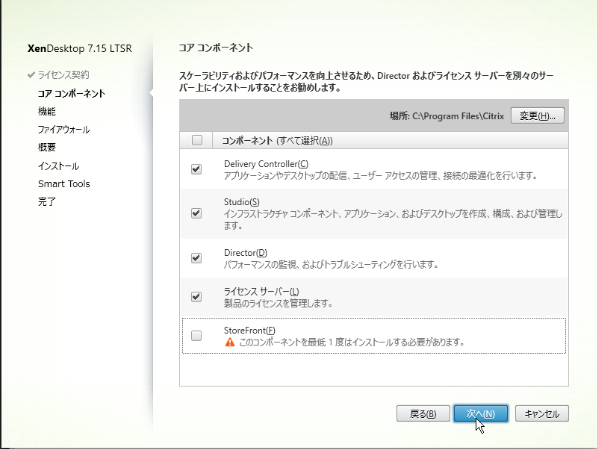Image resolution: width=597 pixels, height=449 pixels.
Task: Click the 変更(H)... location button
Action: click(537, 116)
